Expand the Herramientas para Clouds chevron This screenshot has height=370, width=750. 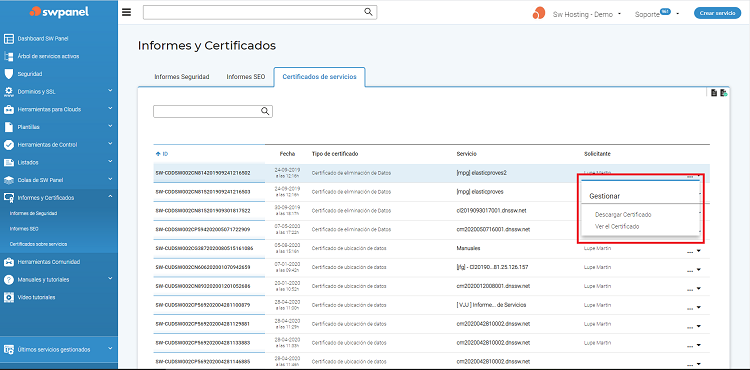click(x=110, y=108)
